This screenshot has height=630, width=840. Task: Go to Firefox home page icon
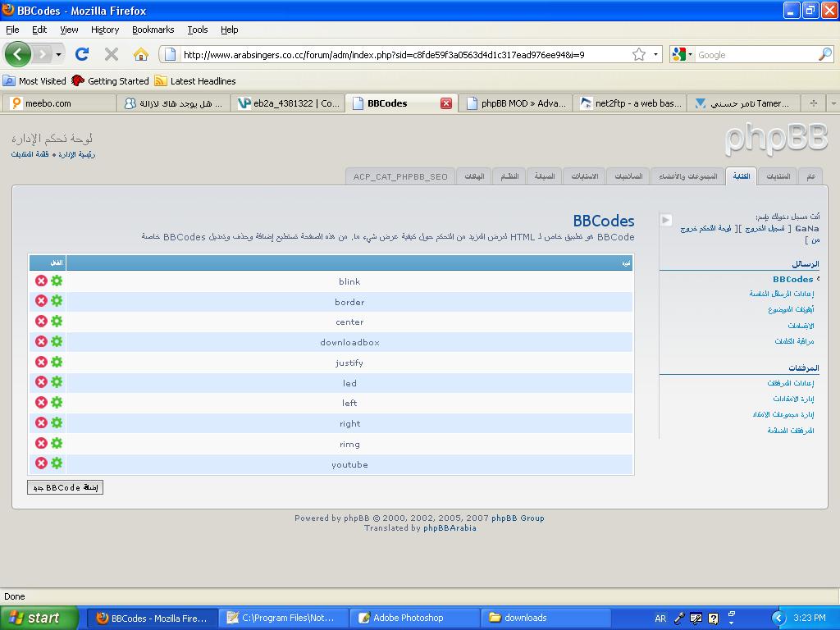click(x=141, y=54)
